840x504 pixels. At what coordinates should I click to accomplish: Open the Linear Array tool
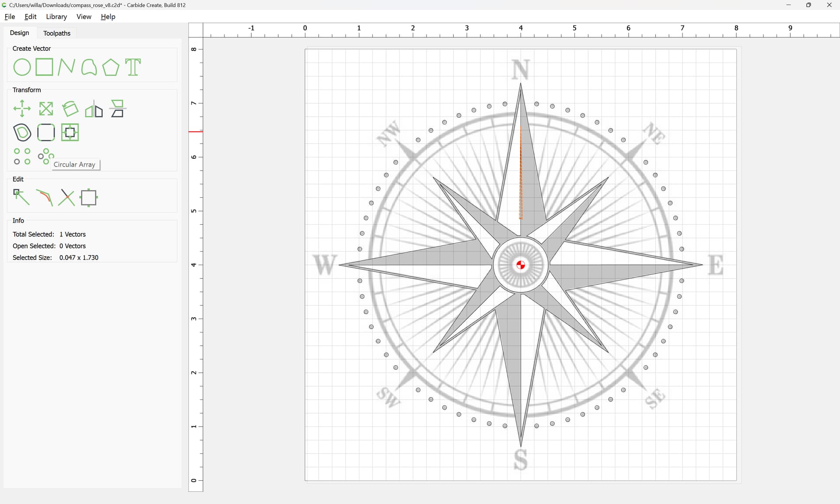click(22, 156)
